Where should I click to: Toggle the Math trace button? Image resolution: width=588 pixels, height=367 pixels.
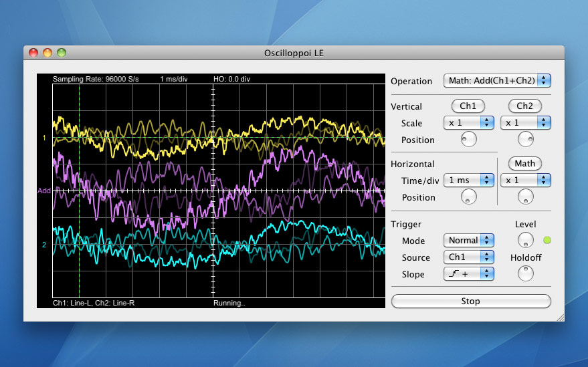(x=525, y=163)
